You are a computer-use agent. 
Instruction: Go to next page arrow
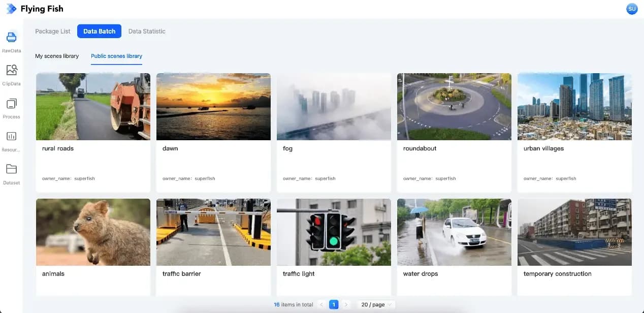346,304
